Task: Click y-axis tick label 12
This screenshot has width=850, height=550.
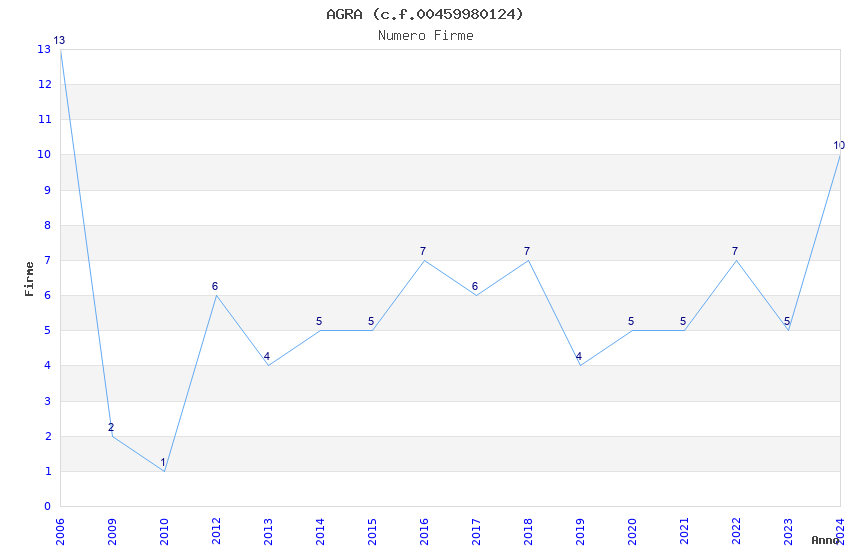Action: pyautogui.click(x=44, y=84)
